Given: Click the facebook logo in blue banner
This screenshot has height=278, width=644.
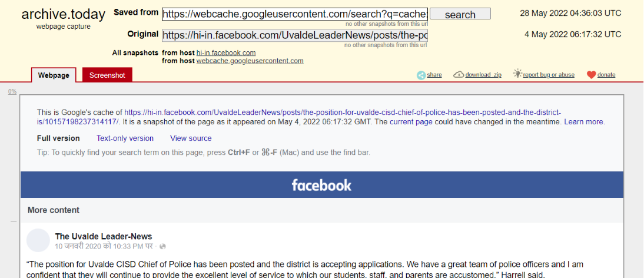Looking at the screenshot, I should [x=321, y=185].
